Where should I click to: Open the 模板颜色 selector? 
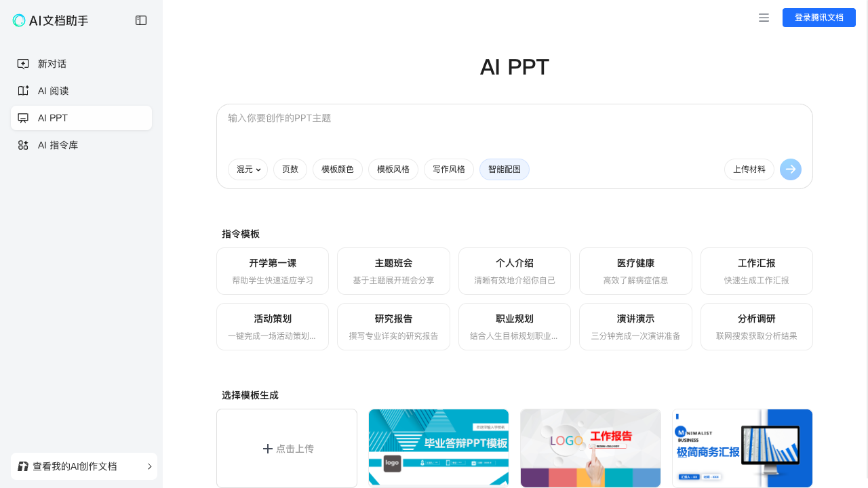[338, 169]
